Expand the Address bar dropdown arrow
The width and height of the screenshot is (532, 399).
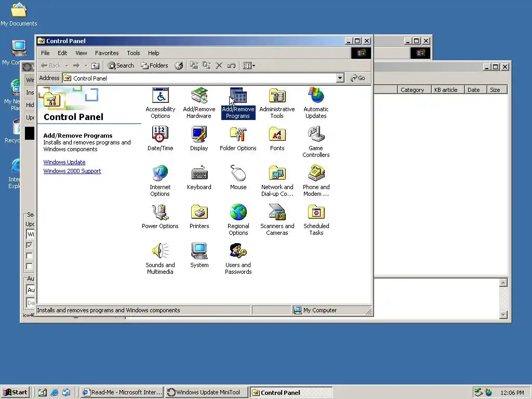(340, 78)
